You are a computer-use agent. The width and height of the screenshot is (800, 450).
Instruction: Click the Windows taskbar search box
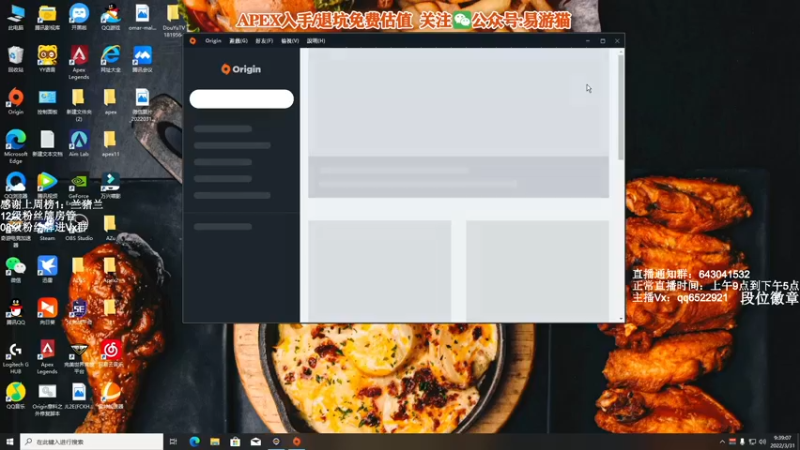(x=92, y=441)
